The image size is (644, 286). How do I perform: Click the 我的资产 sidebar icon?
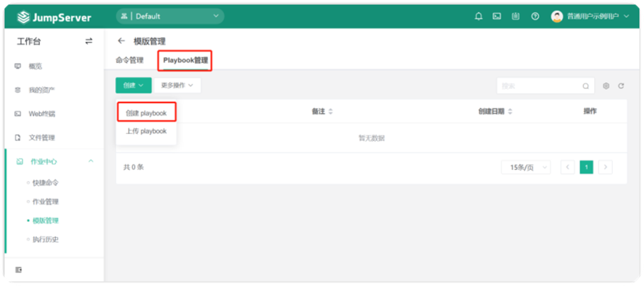[18, 90]
